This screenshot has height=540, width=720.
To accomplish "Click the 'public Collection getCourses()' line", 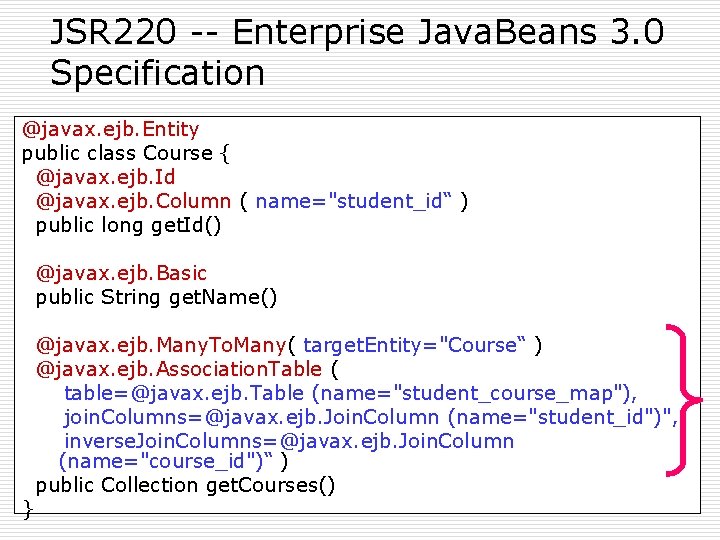I will [x=186, y=485].
